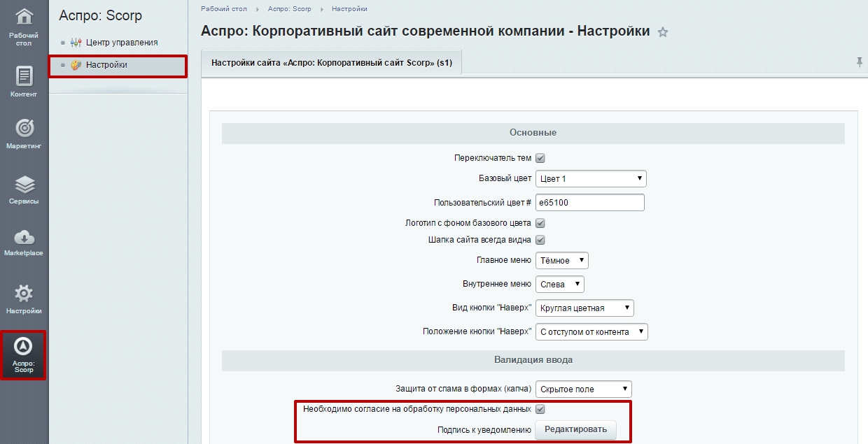Select Настройки item in Аспро: Scorp menu
This screenshot has width=868, height=444.
click(x=118, y=65)
